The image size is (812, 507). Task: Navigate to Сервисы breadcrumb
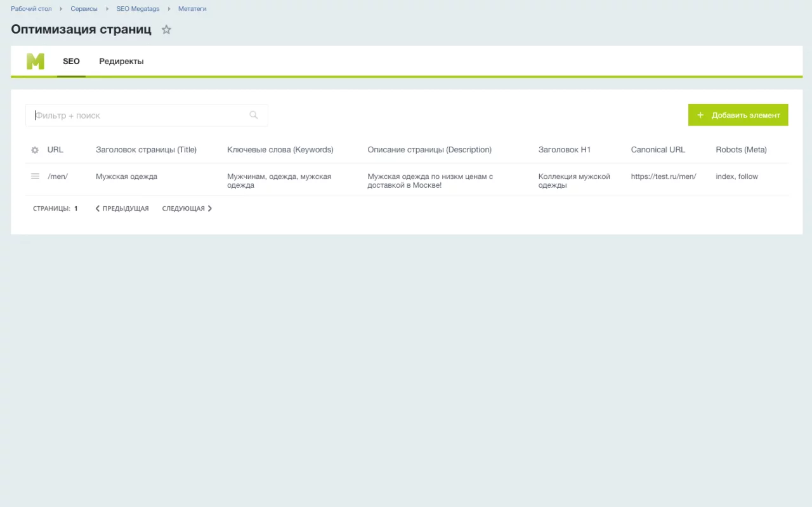click(x=84, y=9)
